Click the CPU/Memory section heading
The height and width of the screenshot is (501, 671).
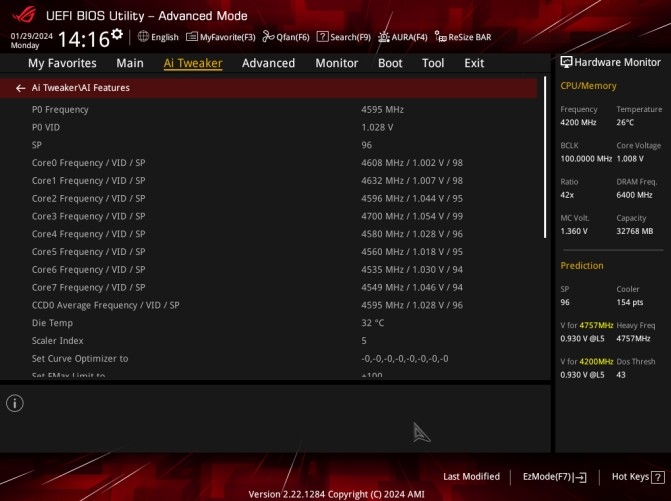588,86
